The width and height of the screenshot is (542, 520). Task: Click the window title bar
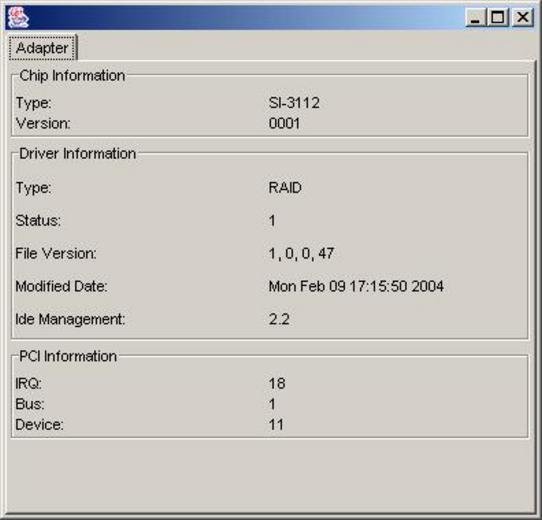242,17
